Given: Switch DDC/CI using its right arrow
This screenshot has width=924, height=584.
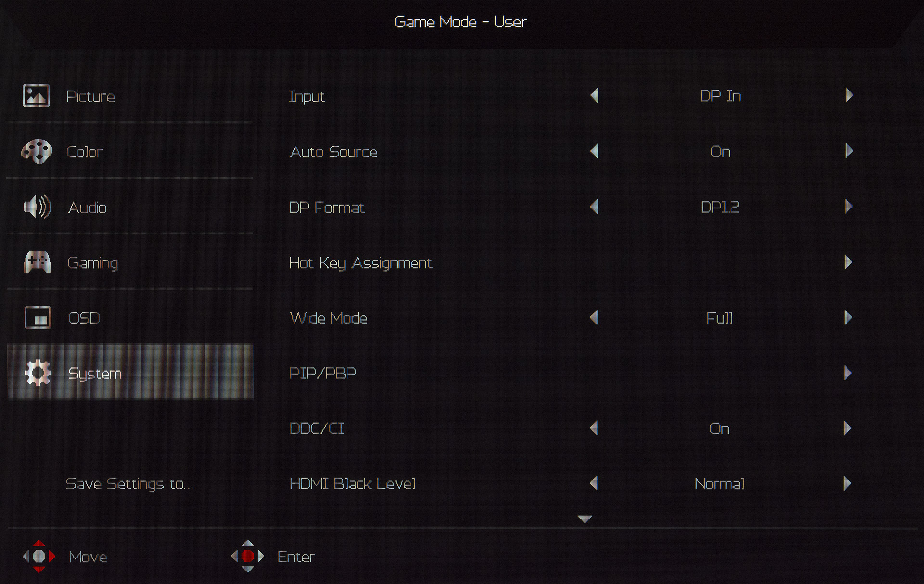Looking at the screenshot, I should pos(847,428).
